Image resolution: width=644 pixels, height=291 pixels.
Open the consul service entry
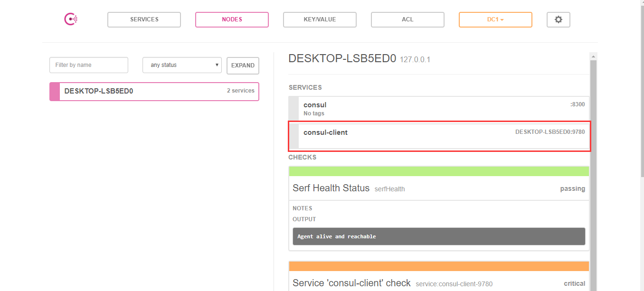pos(439,109)
